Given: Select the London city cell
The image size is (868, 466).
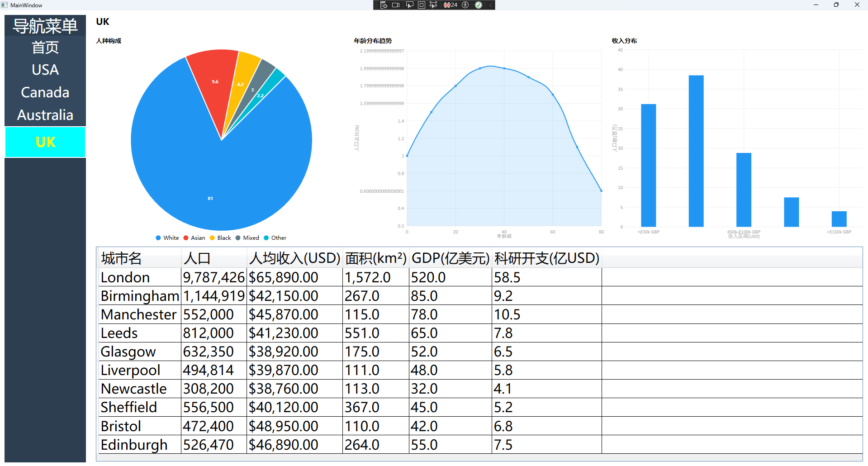Looking at the screenshot, I should (140, 277).
